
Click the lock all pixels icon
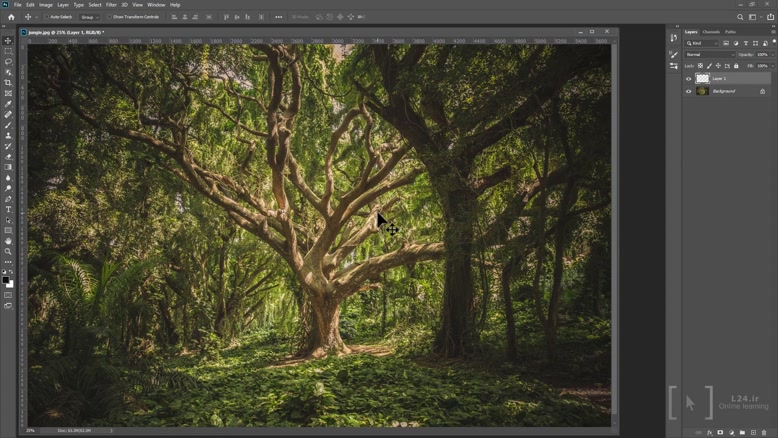point(737,66)
